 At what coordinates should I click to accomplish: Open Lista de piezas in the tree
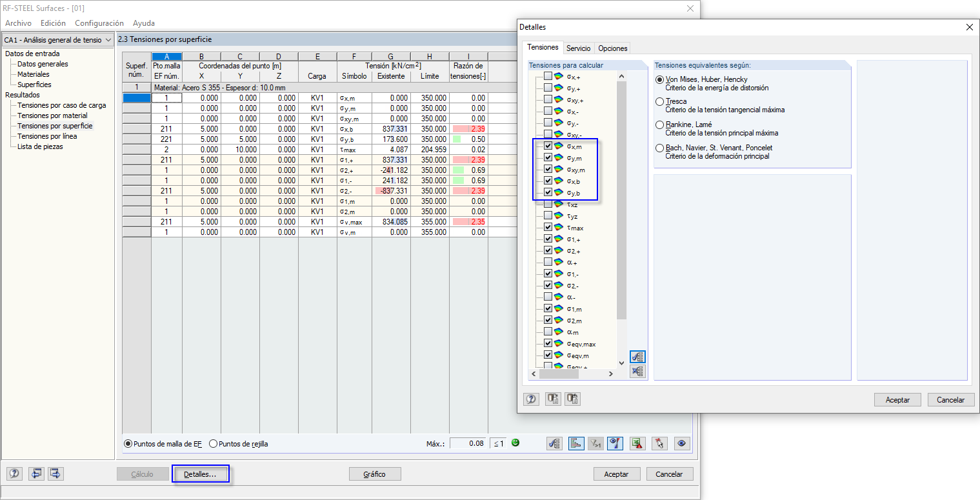tap(40, 146)
